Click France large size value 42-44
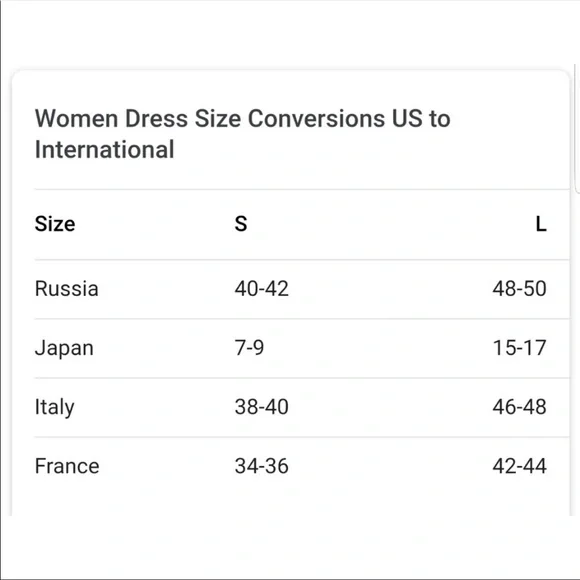The width and height of the screenshot is (580, 580). coord(519,466)
